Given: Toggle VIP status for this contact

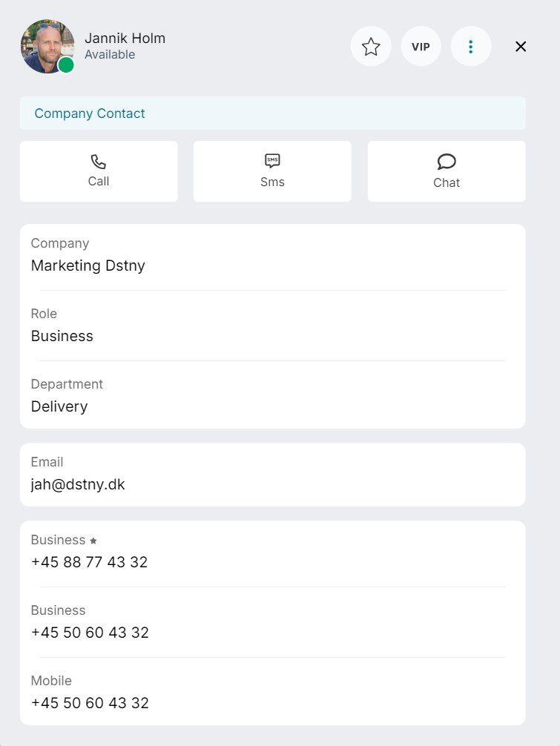Looking at the screenshot, I should [421, 46].
